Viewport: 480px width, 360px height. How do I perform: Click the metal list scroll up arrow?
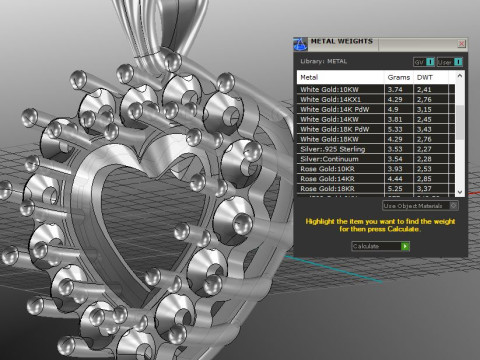pyautogui.click(x=460, y=76)
